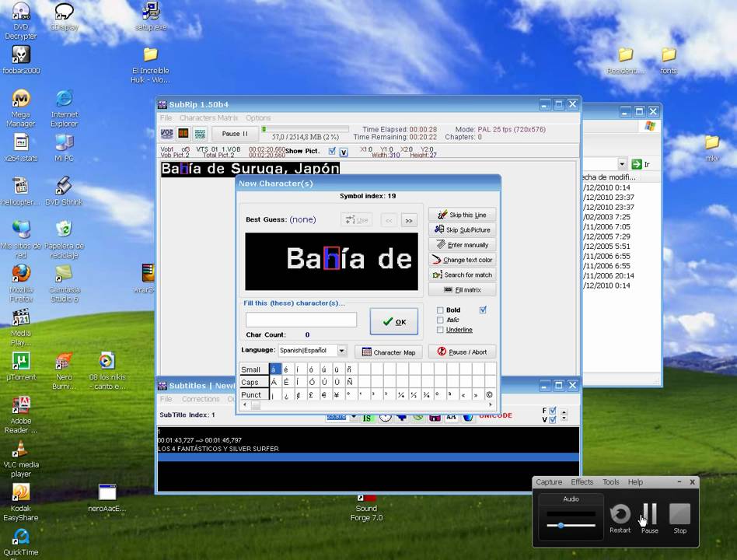Click Change text color
Screen dimensions: 737x560
(462, 260)
